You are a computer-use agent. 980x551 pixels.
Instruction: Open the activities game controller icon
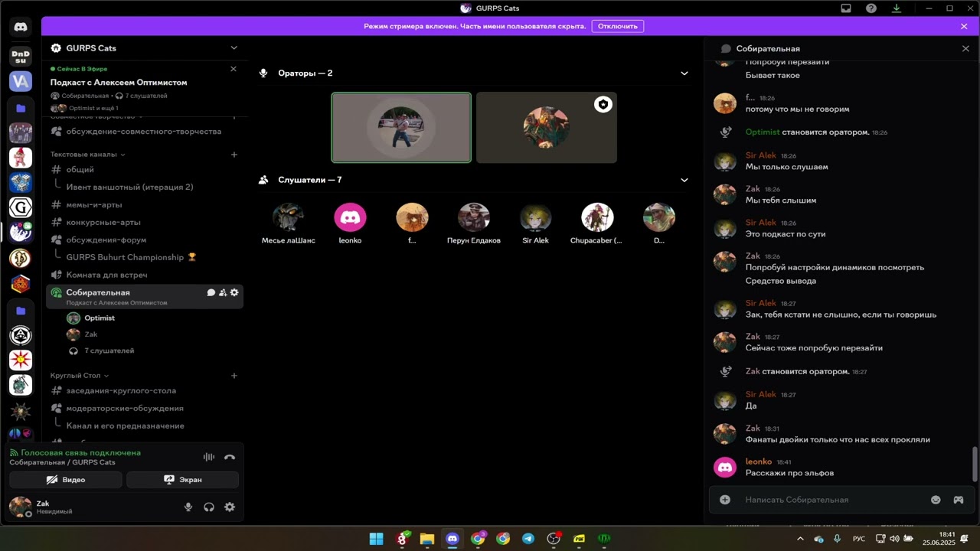coord(958,500)
